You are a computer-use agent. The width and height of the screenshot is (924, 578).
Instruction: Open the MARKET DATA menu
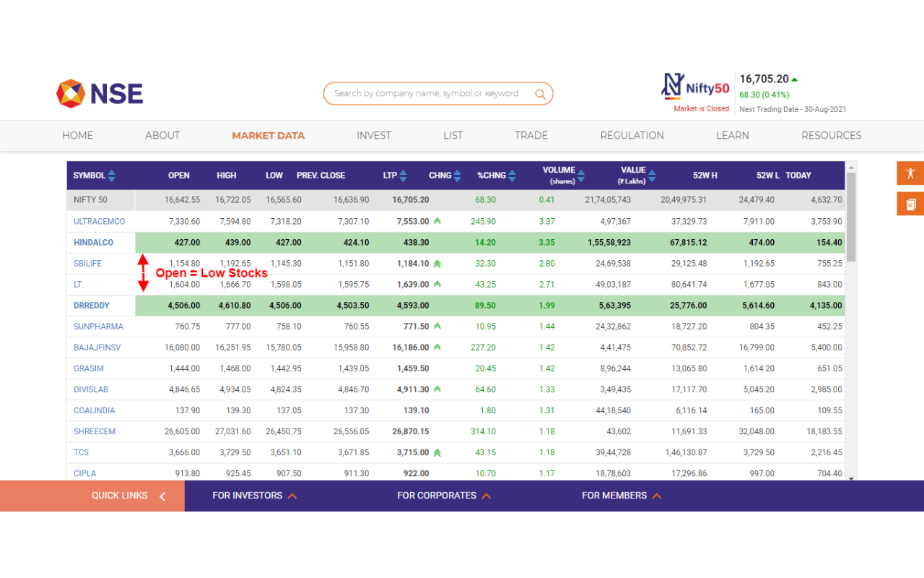[268, 135]
